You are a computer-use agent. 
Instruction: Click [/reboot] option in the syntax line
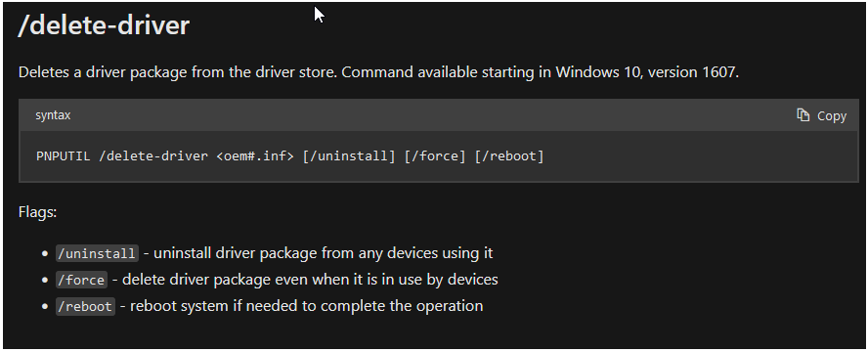tap(509, 156)
